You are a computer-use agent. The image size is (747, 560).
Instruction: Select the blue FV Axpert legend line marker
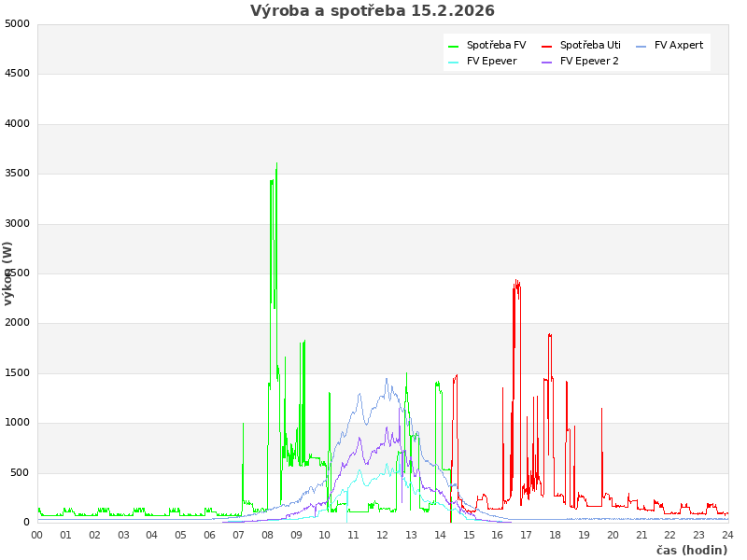pos(641,46)
